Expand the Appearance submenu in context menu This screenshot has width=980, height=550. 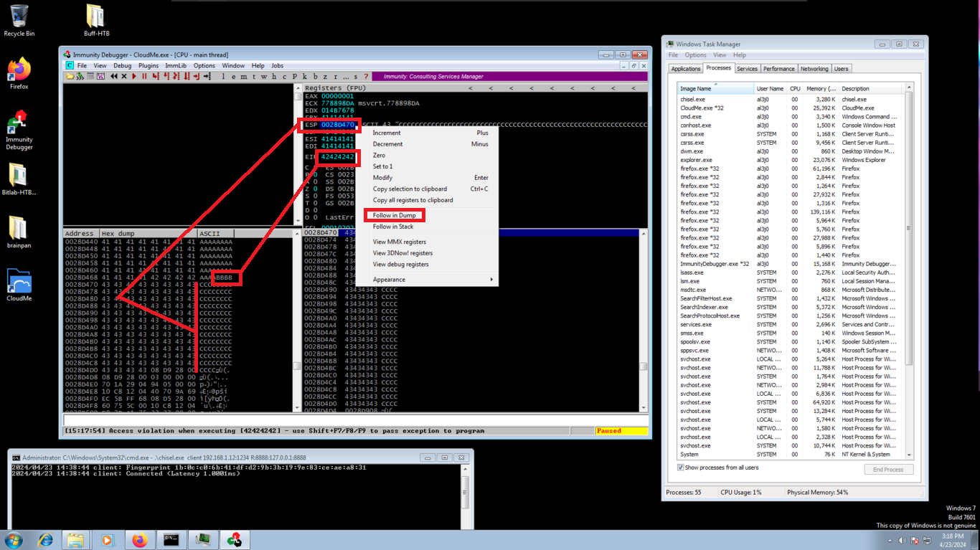[432, 280]
